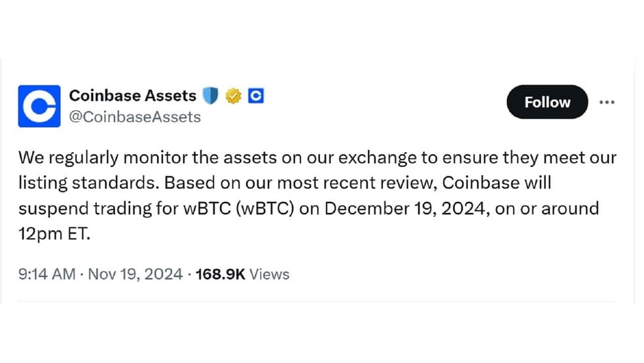Click the Nov 19, 2024 post date
Image resolution: width=644 pixels, height=363 pixels.
point(135,274)
